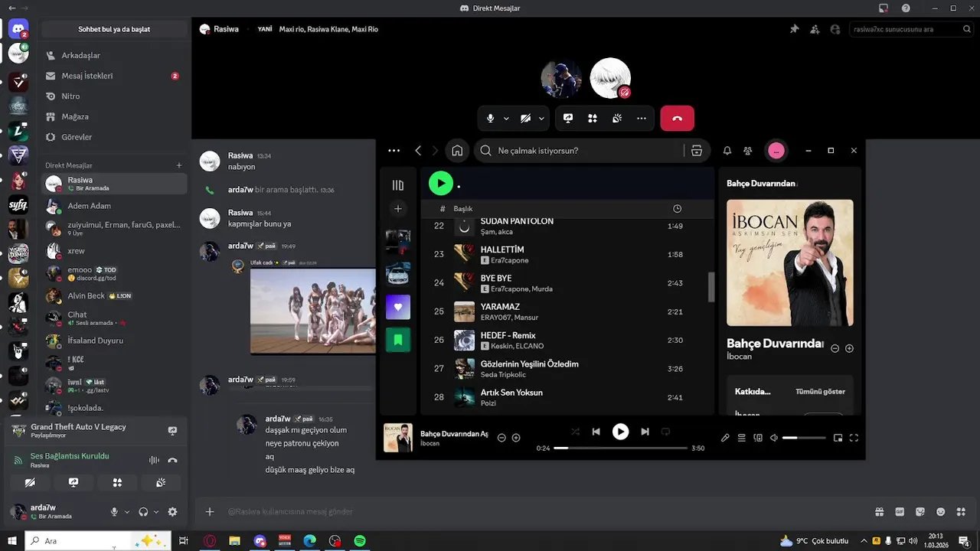Viewport: 980px width, 551px height.
Task: Open Spotify notifications bell
Action: click(x=727, y=151)
